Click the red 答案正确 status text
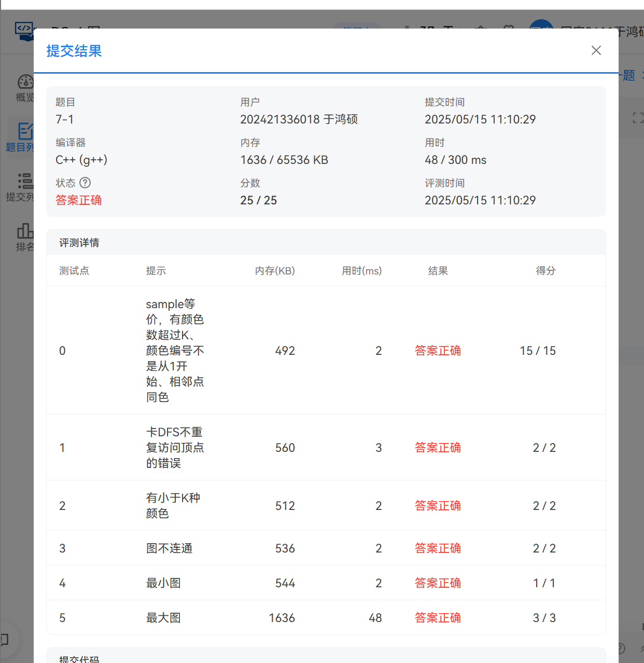 (79, 200)
